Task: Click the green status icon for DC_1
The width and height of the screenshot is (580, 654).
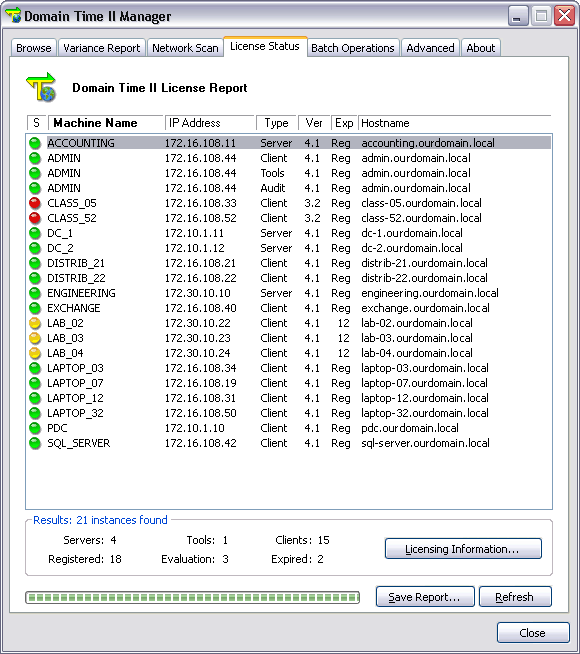Action: [x=35, y=233]
